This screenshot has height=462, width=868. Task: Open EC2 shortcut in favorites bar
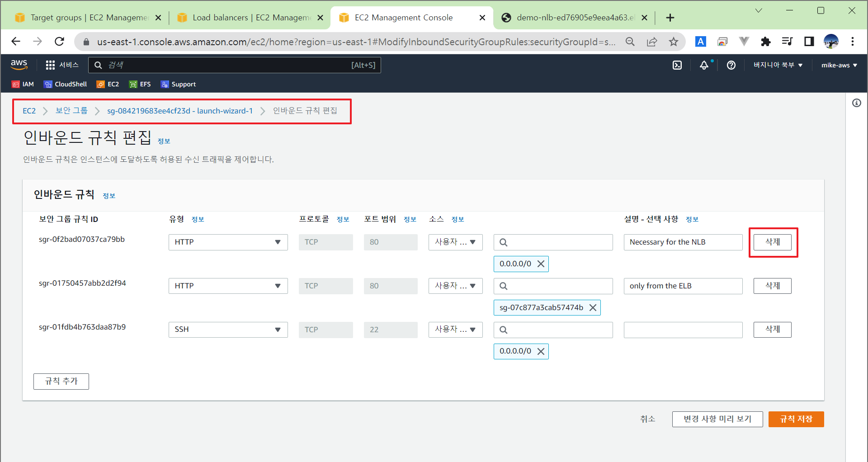tap(108, 84)
